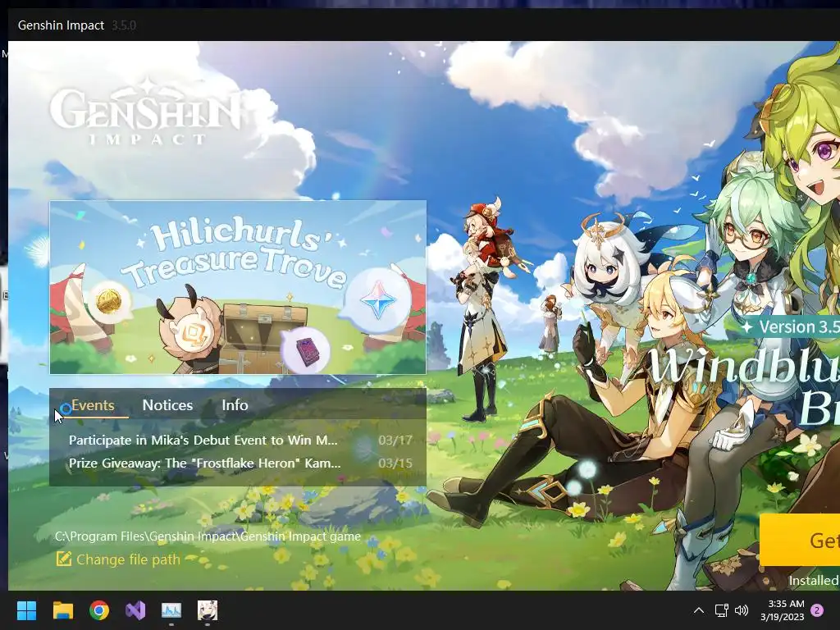Click the Version 3.5 label
This screenshot has height=630, width=840.
(790, 326)
